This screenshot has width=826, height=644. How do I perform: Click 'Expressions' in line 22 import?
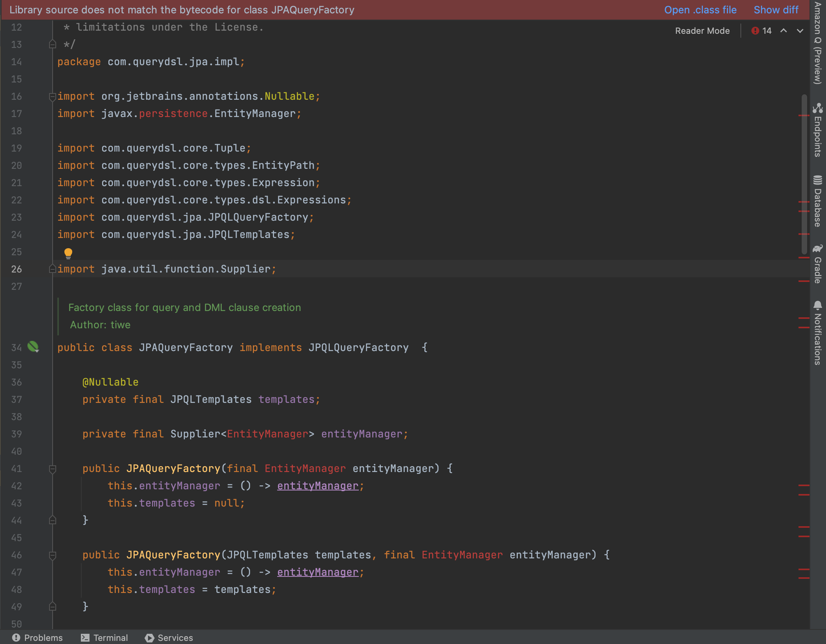311,200
